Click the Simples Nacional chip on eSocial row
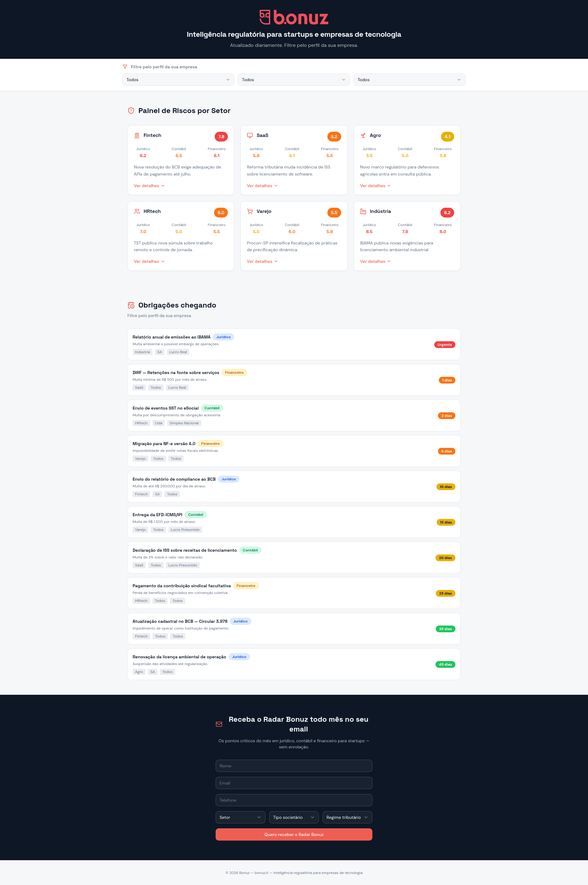This screenshot has height=885, width=588. click(184, 423)
